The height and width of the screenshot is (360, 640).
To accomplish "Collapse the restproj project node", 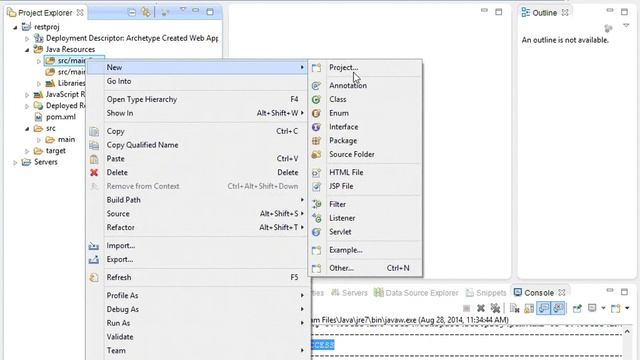I will coord(15,27).
